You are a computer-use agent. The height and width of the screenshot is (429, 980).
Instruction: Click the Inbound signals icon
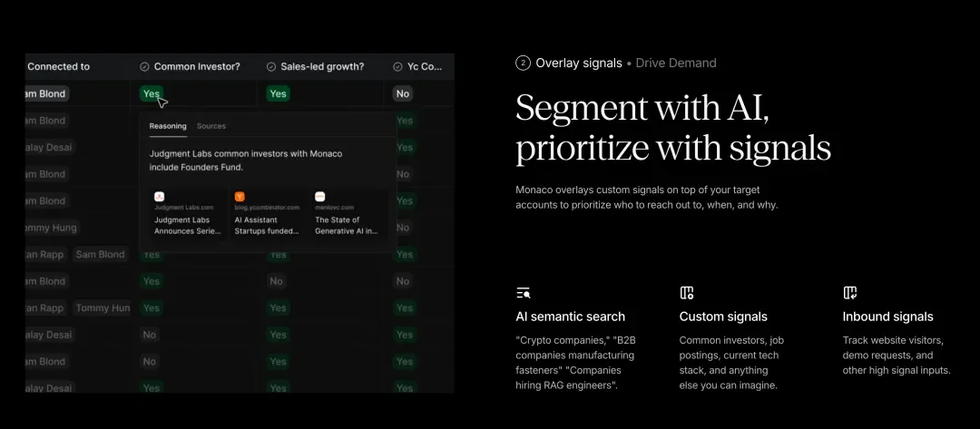click(x=850, y=293)
